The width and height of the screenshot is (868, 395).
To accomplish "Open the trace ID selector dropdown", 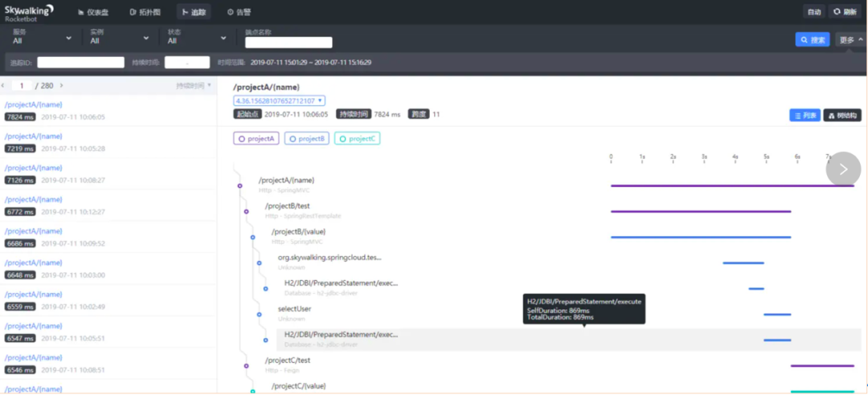I will click(279, 101).
